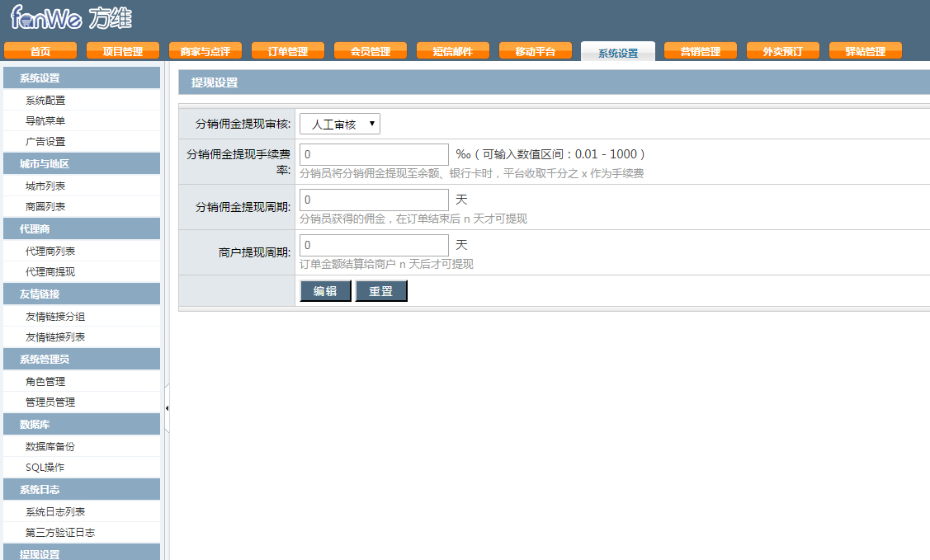Collapse the left sidebar with arrow handle
The width and height of the screenshot is (930, 560).
click(x=167, y=408)
